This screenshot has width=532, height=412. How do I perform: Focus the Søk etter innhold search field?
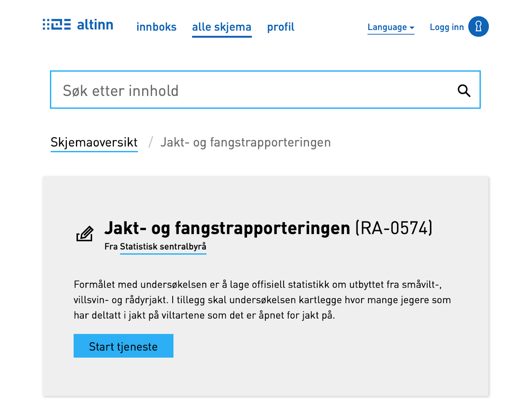click(x=265, y=90)
